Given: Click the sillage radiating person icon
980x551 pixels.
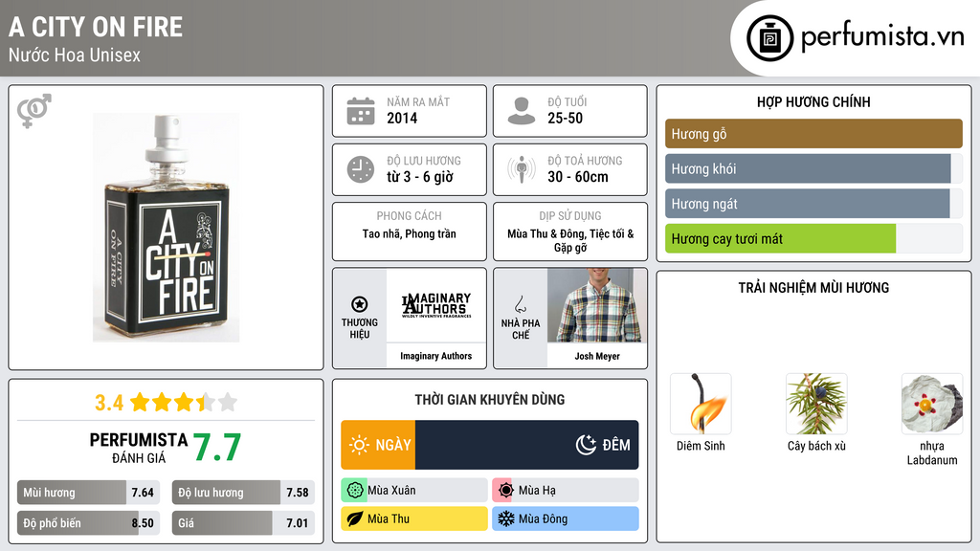Looking at the screenshot, I should point(522,169).
